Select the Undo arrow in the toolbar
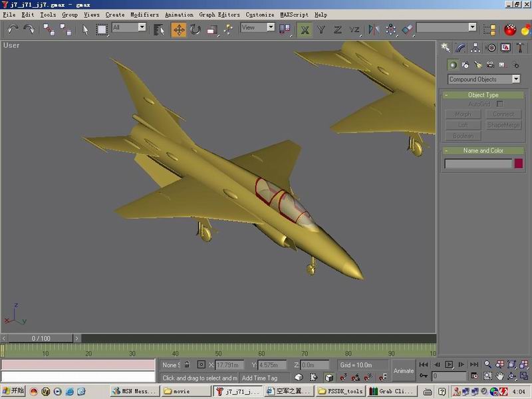 tap(13, 29)
